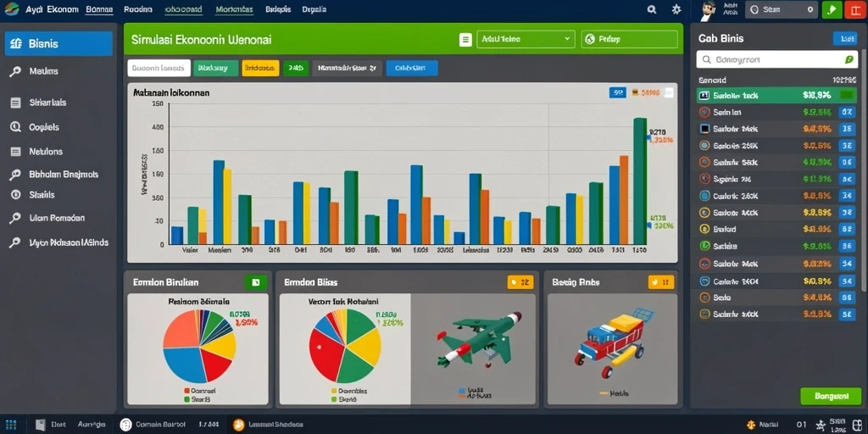The height and width of the screenshot is (434, 868).
Task: Open the top-right search dropdown field
Action: click(x=781, y=9)
